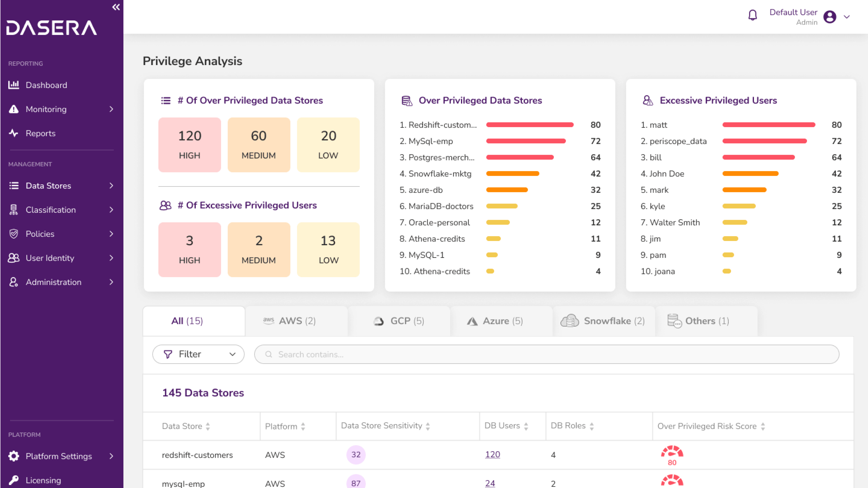The image size is (868, 488).
Task: Click the 120 HIGH data stores tile
Action: [190, 145]
